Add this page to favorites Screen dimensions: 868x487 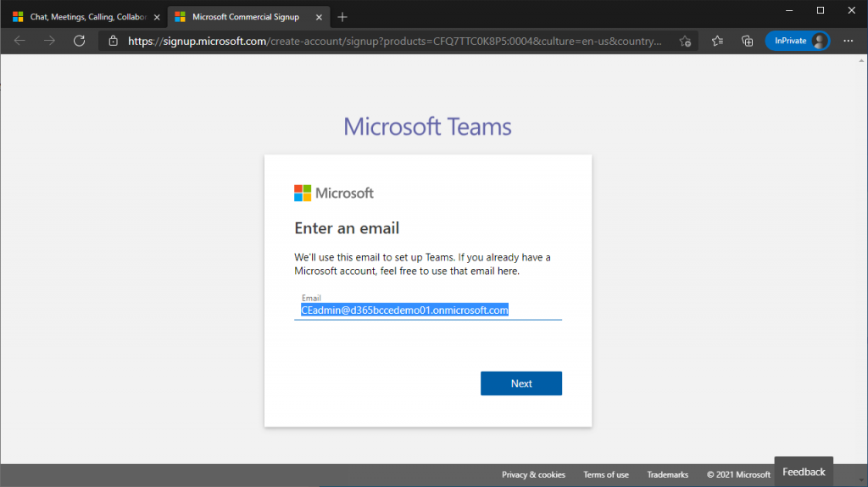[x=685, y=41]
